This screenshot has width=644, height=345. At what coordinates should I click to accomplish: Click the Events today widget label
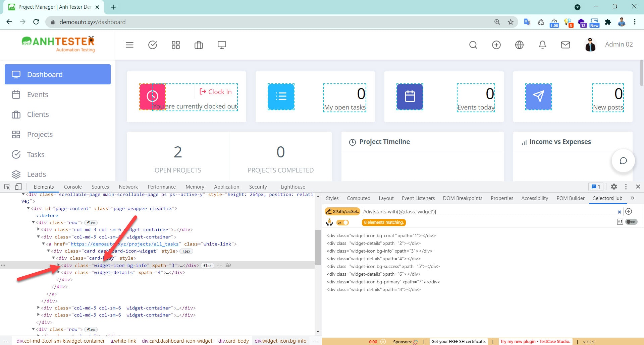pyautogui.click(x=476, y=107)
